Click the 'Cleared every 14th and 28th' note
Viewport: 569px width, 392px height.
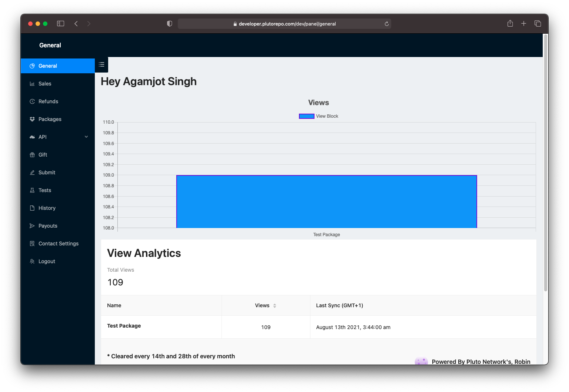tap(171, 356)
